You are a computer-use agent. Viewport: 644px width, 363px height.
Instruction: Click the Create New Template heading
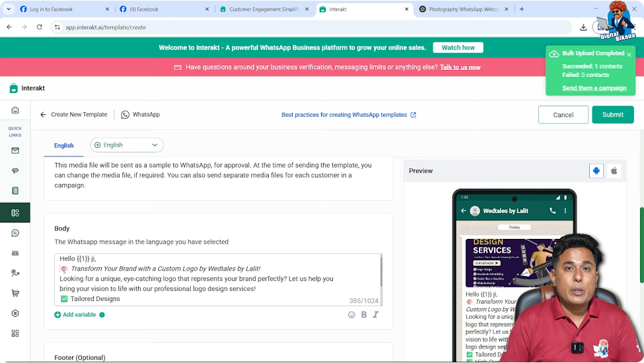[79, 114]
